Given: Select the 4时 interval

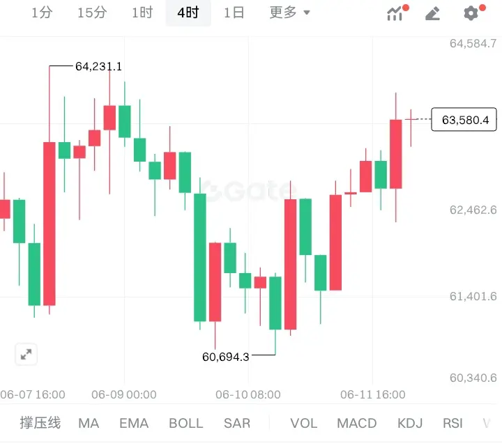Looking at the screenshot, I should coord(188,13).
